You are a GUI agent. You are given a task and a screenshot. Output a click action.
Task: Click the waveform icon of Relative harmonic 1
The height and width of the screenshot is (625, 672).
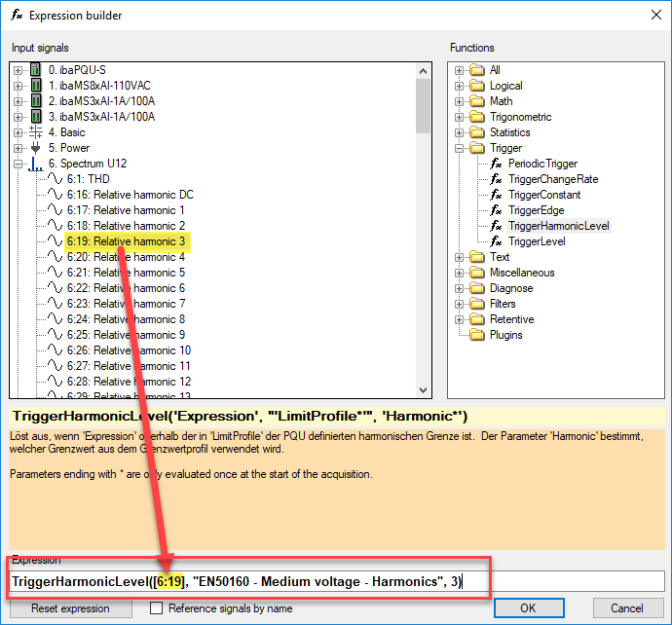click(x=55, y=210)
